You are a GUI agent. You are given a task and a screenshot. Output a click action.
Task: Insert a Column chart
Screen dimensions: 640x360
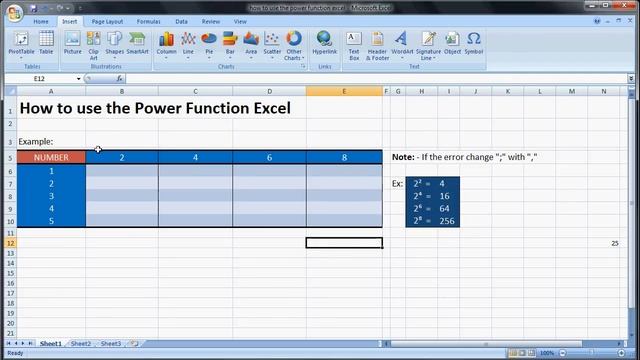click(x=166, y=45)
